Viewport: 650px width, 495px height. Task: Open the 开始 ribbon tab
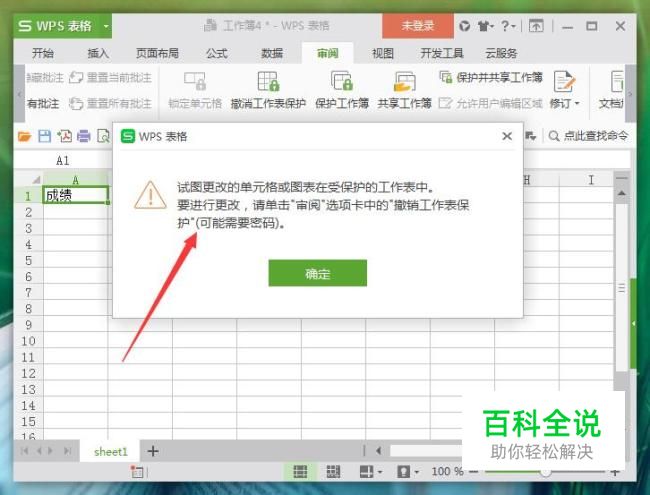click(43, 53)
